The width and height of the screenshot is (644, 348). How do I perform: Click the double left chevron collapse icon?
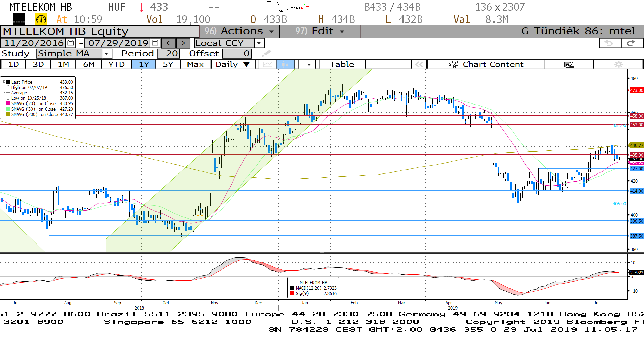click(x=419, y=64)
